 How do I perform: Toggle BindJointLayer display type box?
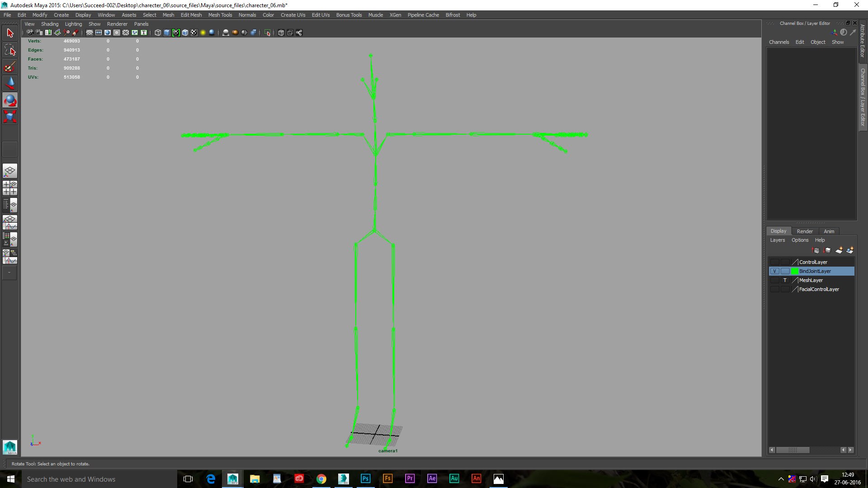[x=785, y=271]
